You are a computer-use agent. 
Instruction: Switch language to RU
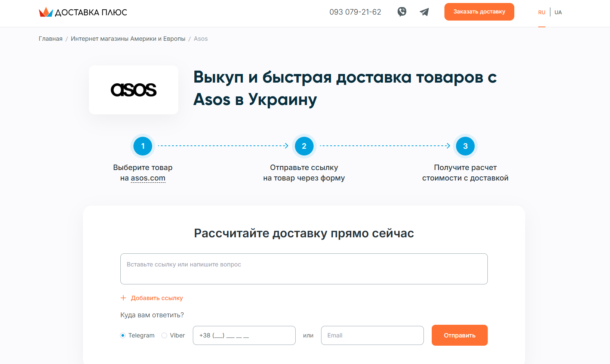point(542,12)
